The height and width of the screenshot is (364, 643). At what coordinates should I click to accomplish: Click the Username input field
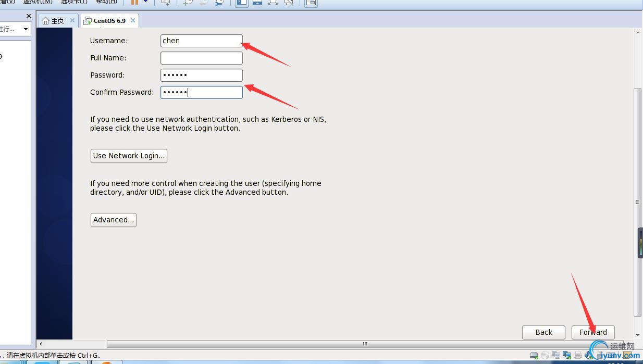[x=201, y=41]
